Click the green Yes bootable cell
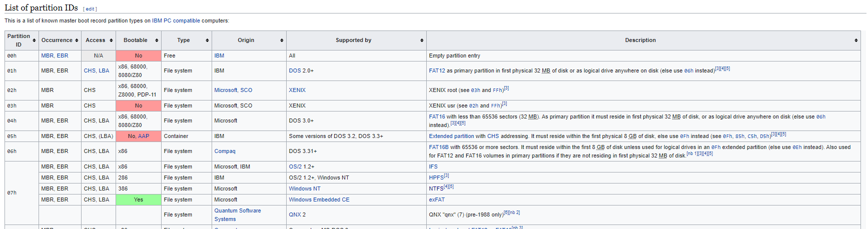The height and width of the screenshot is (229, 868). [139, 199]
